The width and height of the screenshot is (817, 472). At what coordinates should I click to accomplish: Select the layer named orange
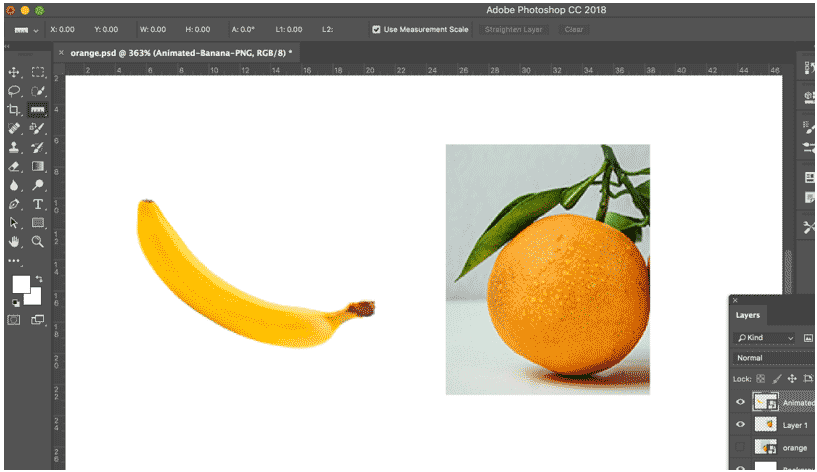[x=795, y=448]
